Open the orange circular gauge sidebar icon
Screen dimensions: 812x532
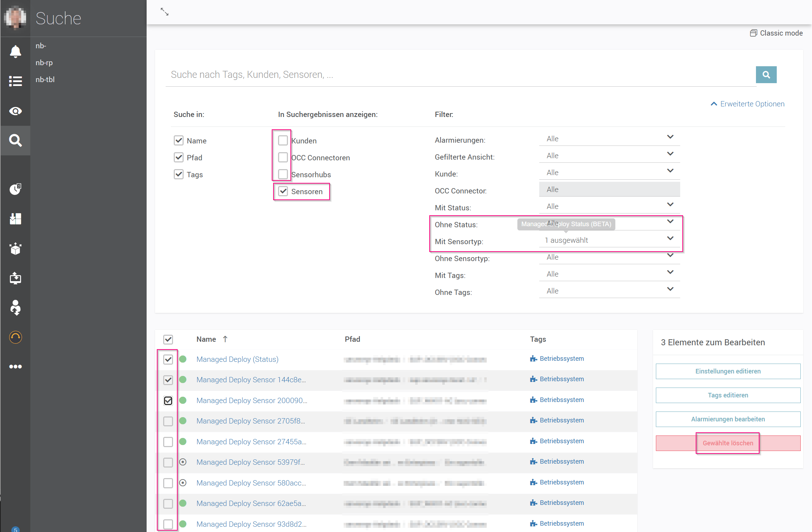point(15,337)
